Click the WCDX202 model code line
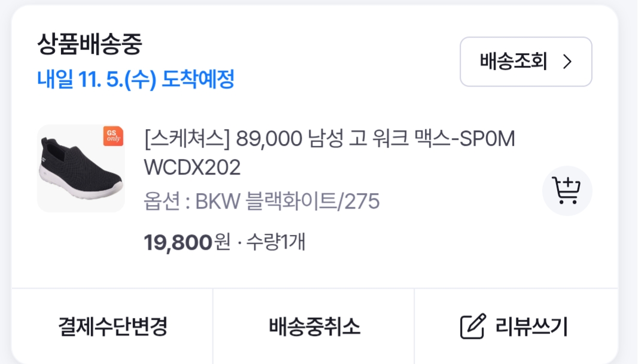This screenshot has height=364, width=638. click(x=192, y=167)
